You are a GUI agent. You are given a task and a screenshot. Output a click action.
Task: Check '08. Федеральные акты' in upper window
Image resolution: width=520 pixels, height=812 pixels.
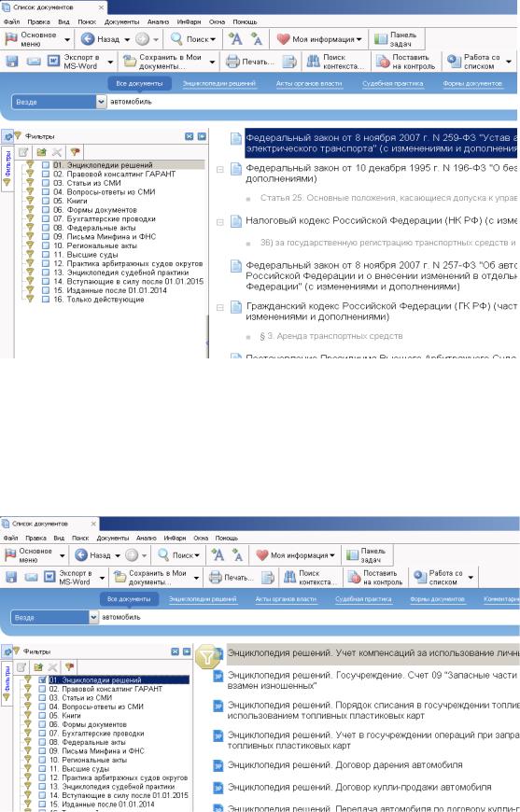[46, 228]
